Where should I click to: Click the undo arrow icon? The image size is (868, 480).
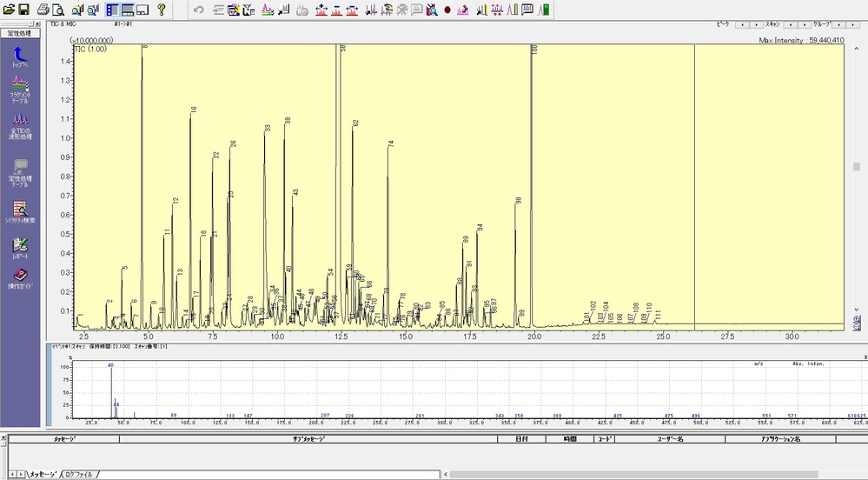(199, 10)
